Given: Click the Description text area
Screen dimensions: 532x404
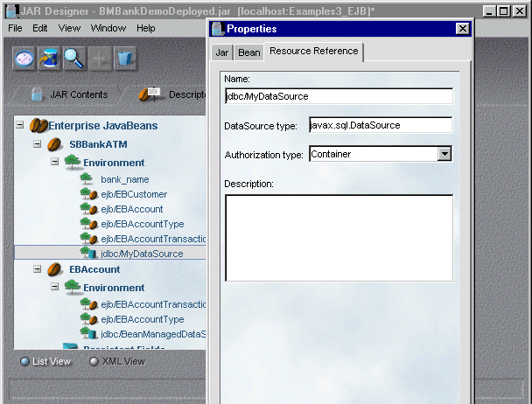Looking at the screenshot, I should point(339,238).
